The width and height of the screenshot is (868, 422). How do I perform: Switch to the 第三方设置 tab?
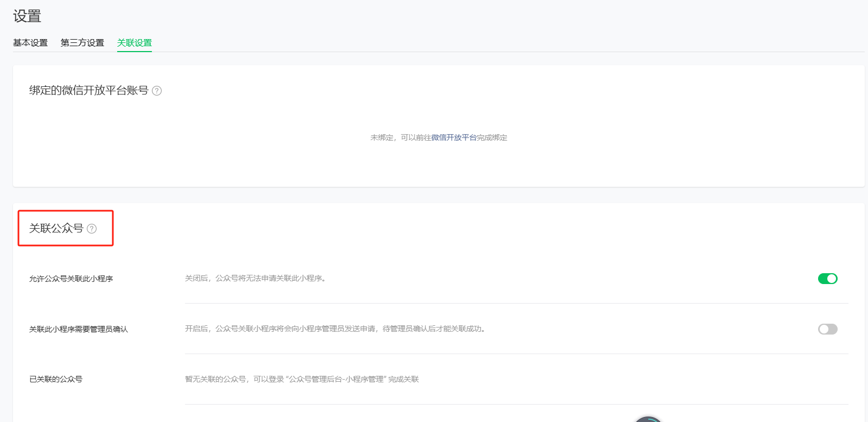(82, 43)
